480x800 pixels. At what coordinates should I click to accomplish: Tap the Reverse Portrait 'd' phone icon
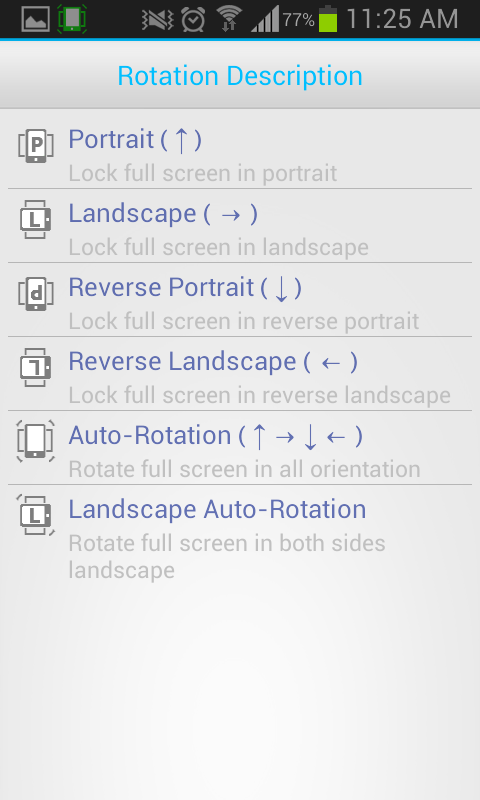(36, 294)
